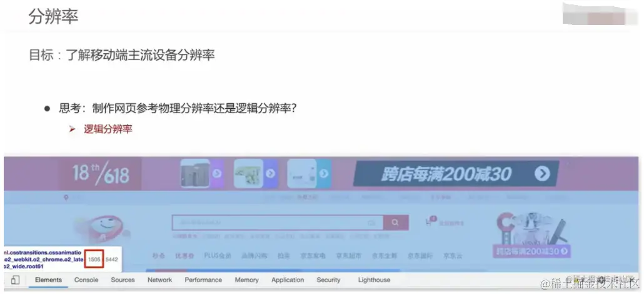The image size is (644, 294).
Task: Click the 拍卖 navigation link
Action: click(x=284, y=256)
